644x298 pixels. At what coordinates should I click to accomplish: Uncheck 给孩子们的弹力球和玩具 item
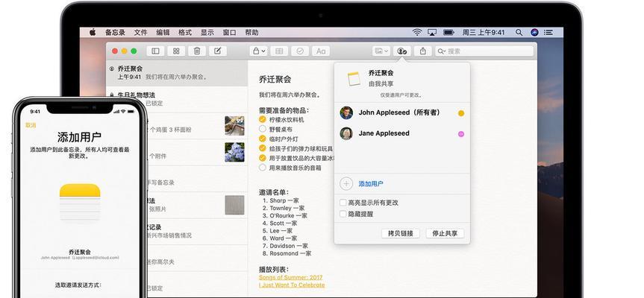[263, 148]
